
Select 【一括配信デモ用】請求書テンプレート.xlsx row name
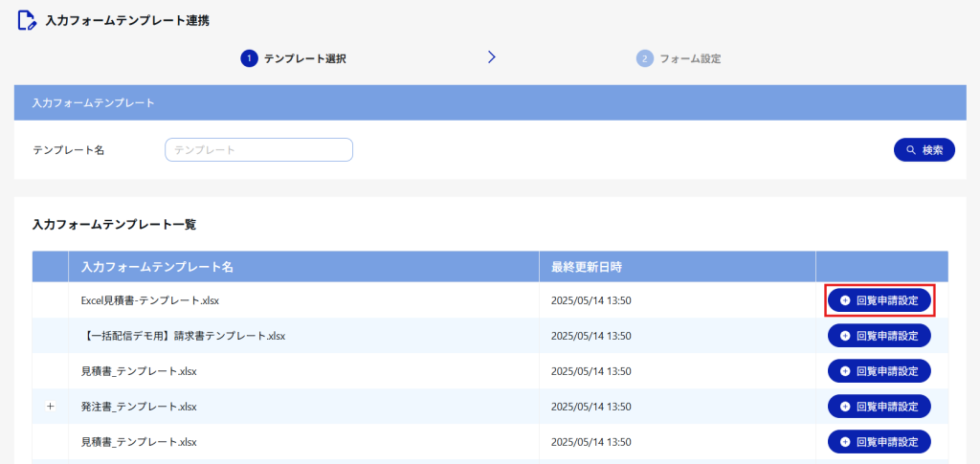[x=183, y=336]
